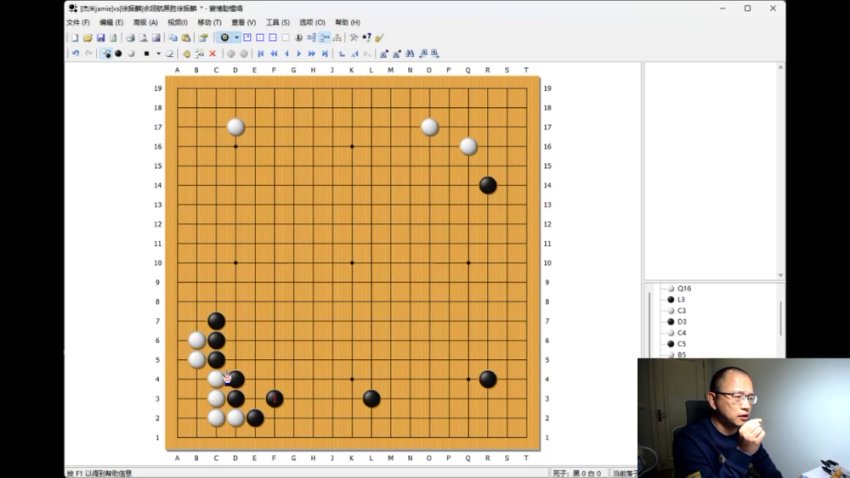Toggle the alternate-move stone tool
Image resolution: width=850 pixels, height=478 pixels.
point(107,54)
